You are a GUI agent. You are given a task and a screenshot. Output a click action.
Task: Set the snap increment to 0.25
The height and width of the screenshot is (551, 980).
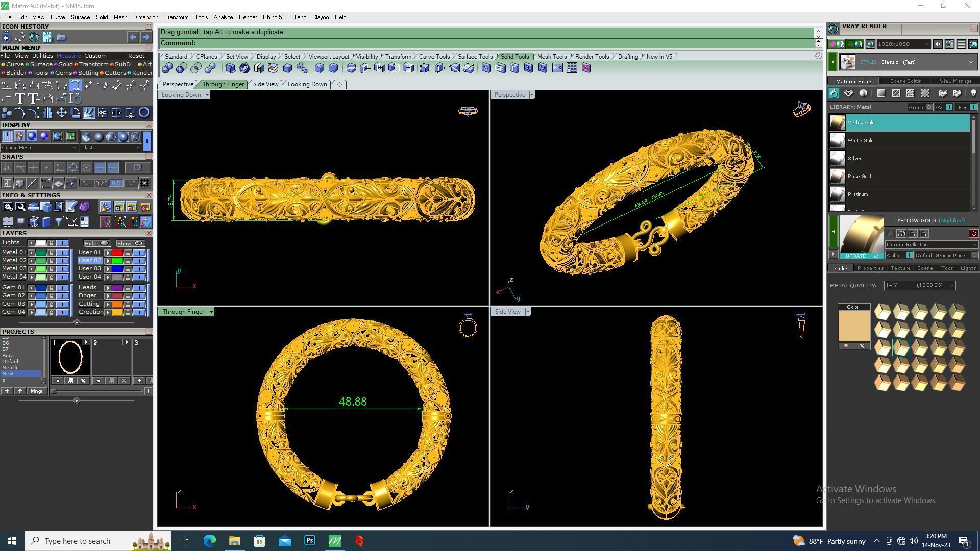(x=101, y=183)
